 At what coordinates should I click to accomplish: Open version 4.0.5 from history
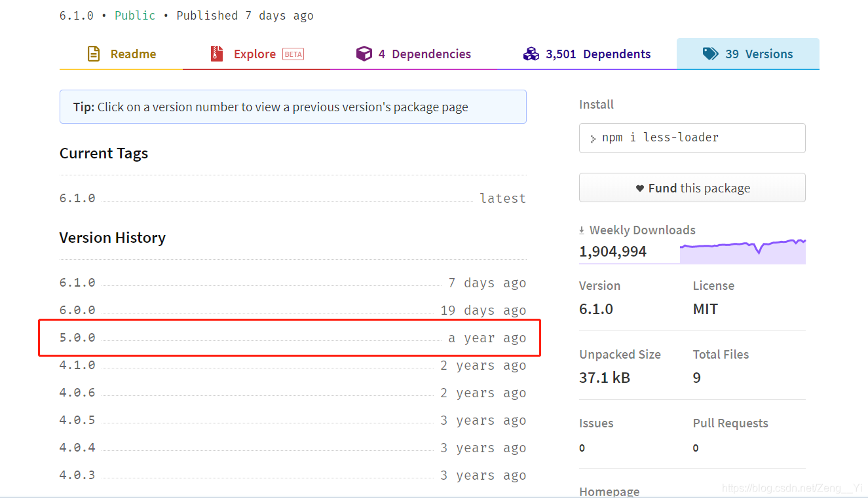tap(77, 420)
